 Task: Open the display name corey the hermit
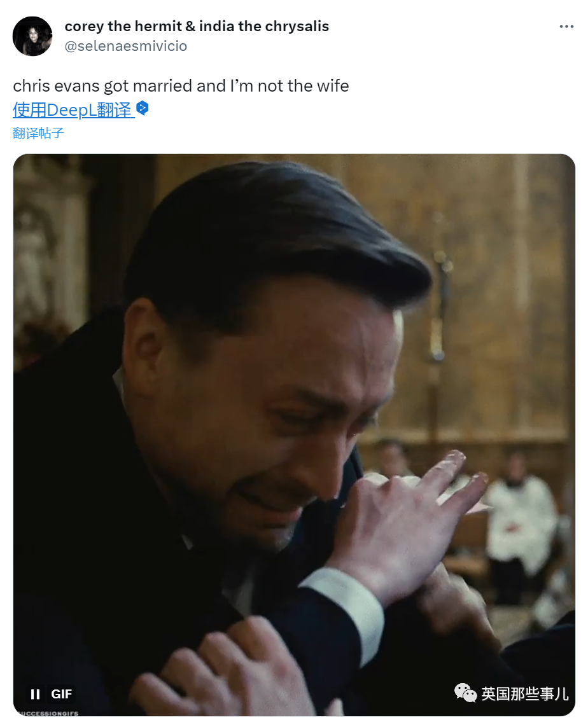tap(197, 26)
